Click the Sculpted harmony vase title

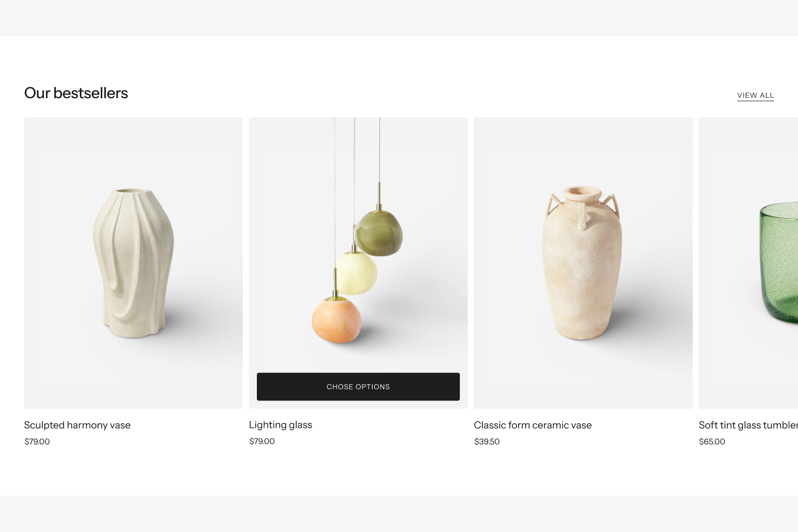tap(77, 425)
